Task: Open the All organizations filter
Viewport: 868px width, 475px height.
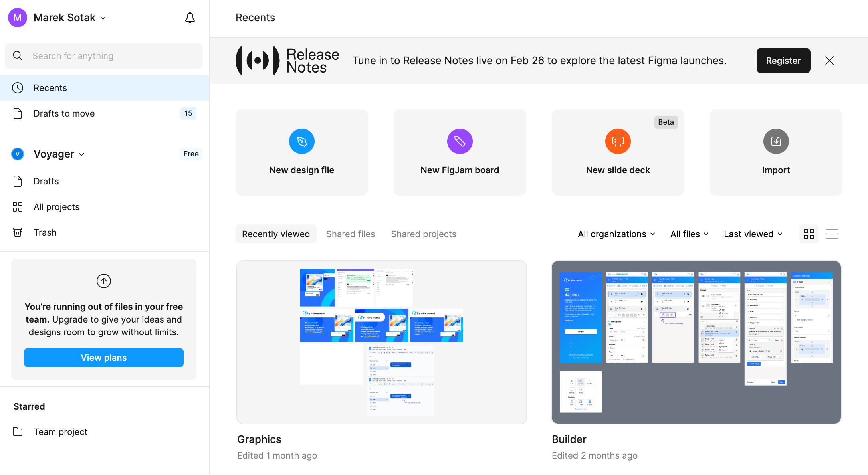Action: [x=616, y=234]
